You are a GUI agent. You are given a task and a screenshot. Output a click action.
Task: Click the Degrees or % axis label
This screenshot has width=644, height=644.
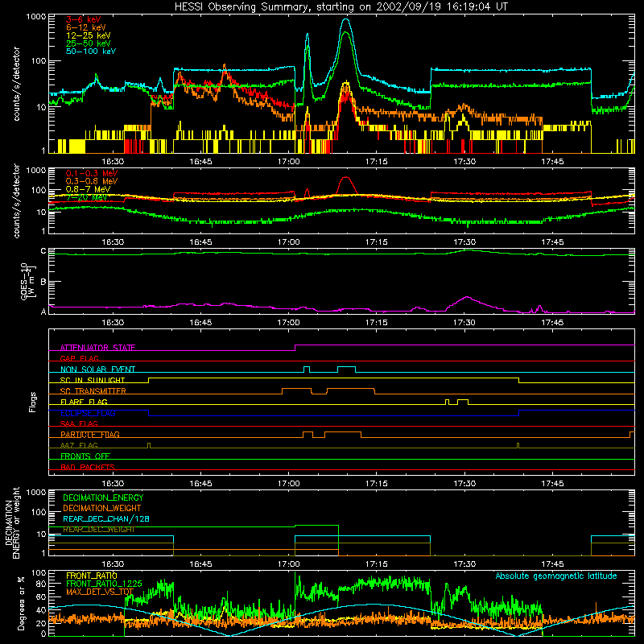[x=21, y=603]
